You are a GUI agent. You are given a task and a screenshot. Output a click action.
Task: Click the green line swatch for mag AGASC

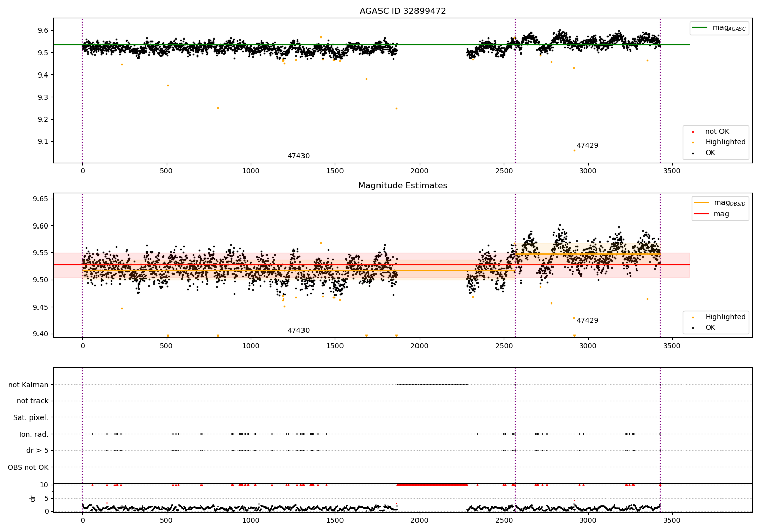click(701, 28)
